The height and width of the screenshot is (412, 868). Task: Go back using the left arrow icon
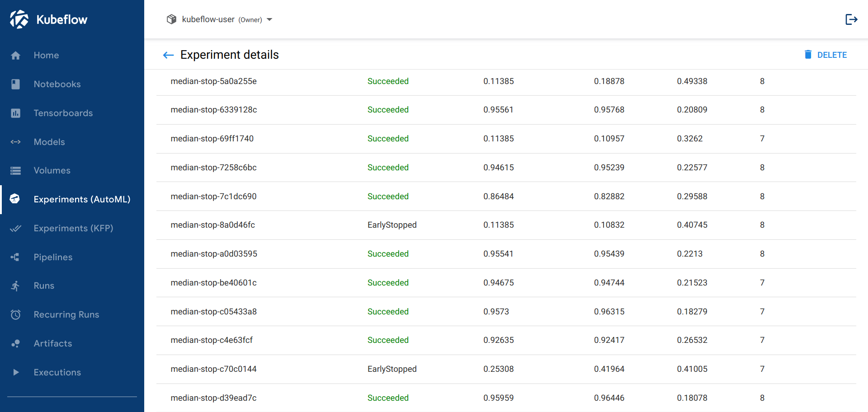click(x=168, y=55)
